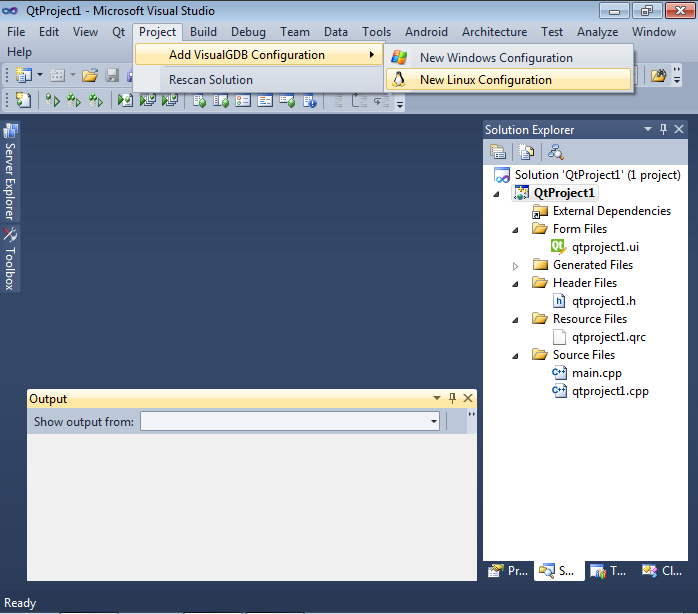Close the Output panel
This screenshot has width=698, height=614.
(468, 398)
